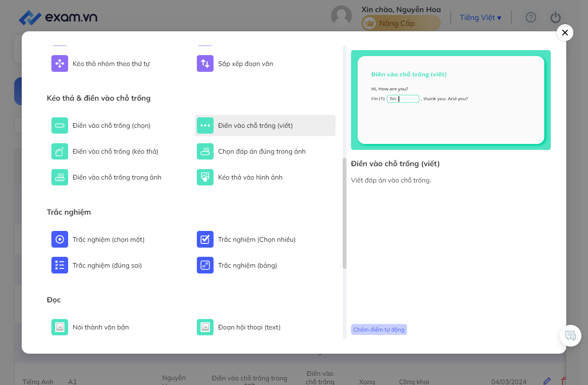Click the 'Nâng Cấp' upgrade button

pyautogui.click(x=401, y=23)
